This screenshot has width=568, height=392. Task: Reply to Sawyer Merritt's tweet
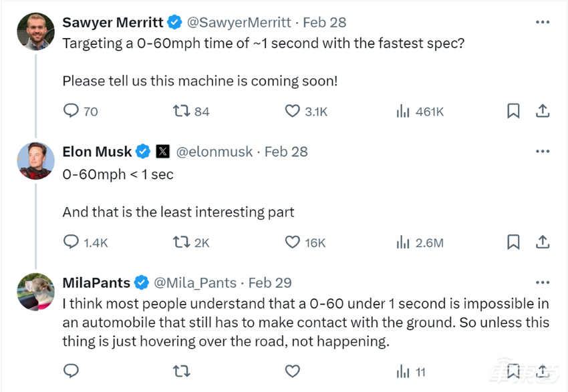click(x=72, y=111)
